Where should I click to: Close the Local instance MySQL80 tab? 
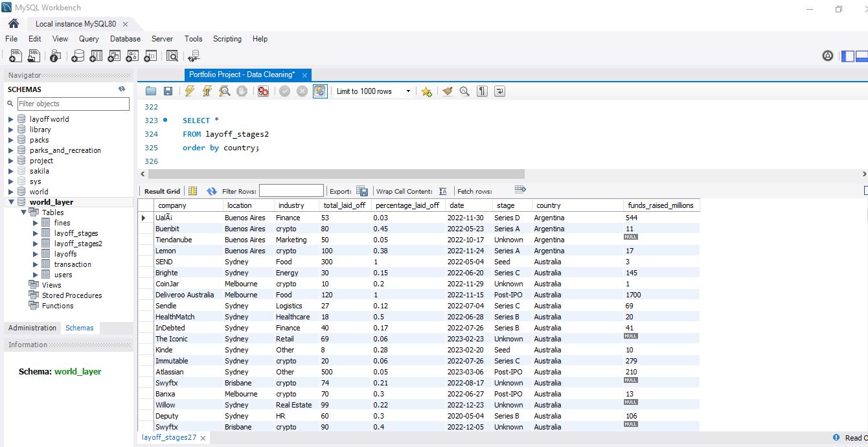pyautogui.click(x=125, y=24)
